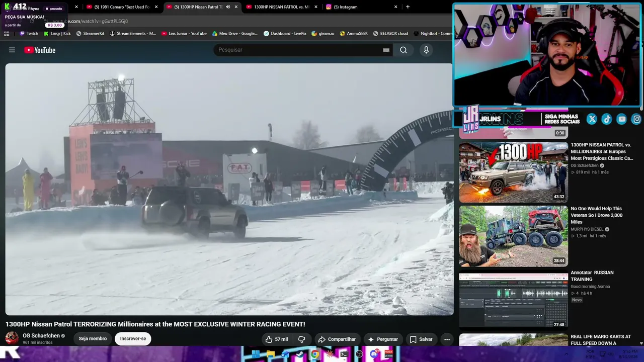
Task: Close the 1981 Camaro tab
Action: point(156,7)
